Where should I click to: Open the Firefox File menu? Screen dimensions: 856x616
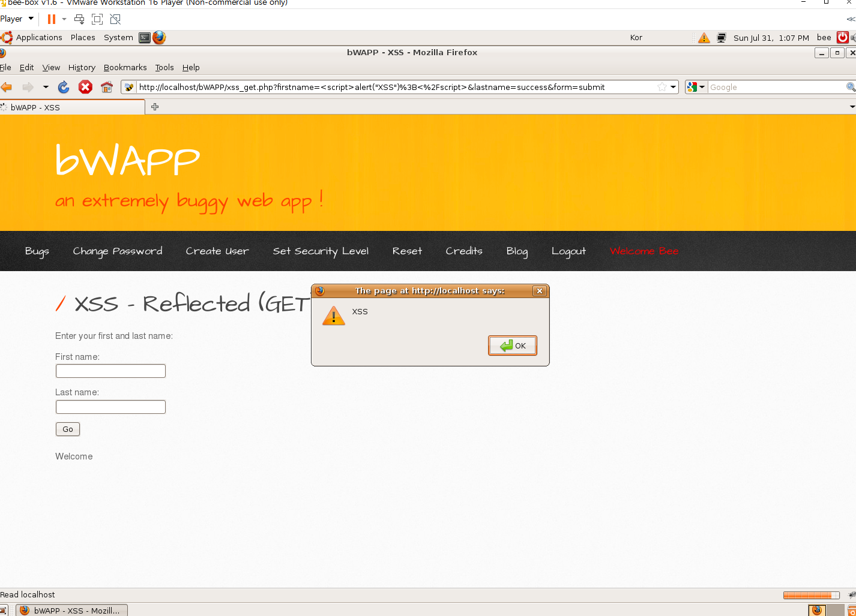click(5, 67)
